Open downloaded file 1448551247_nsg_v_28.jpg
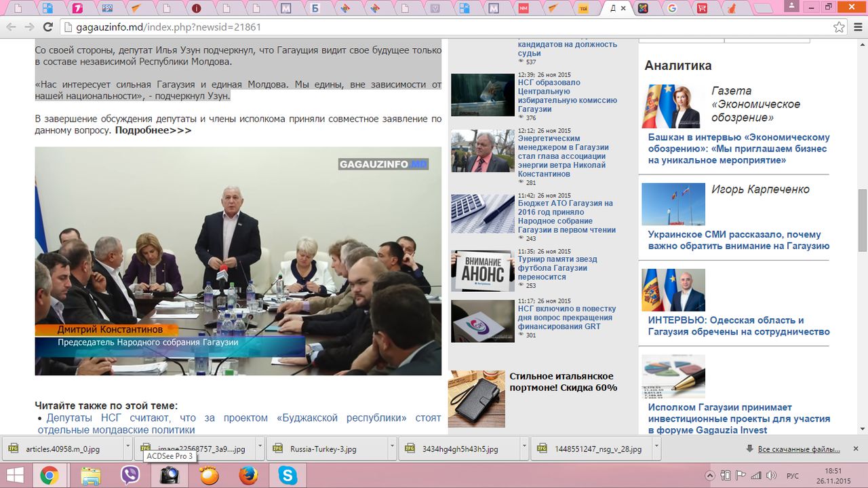868x488 pixels. (593, 449)
